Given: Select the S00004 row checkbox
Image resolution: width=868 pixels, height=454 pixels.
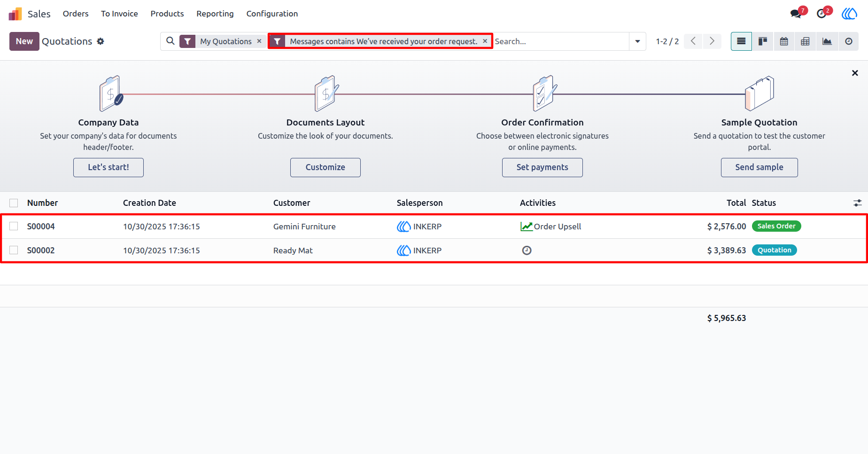Looking at the screenshot, I should pos(14,226).
